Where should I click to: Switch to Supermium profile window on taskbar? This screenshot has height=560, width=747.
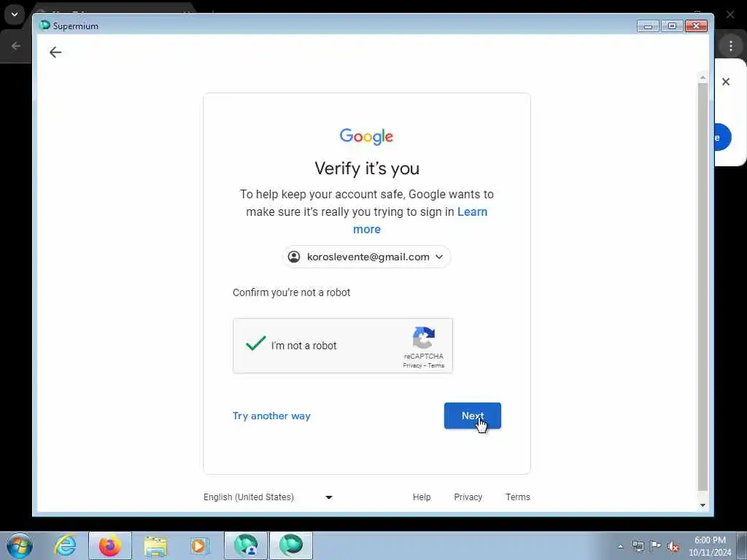click(247, 545)
